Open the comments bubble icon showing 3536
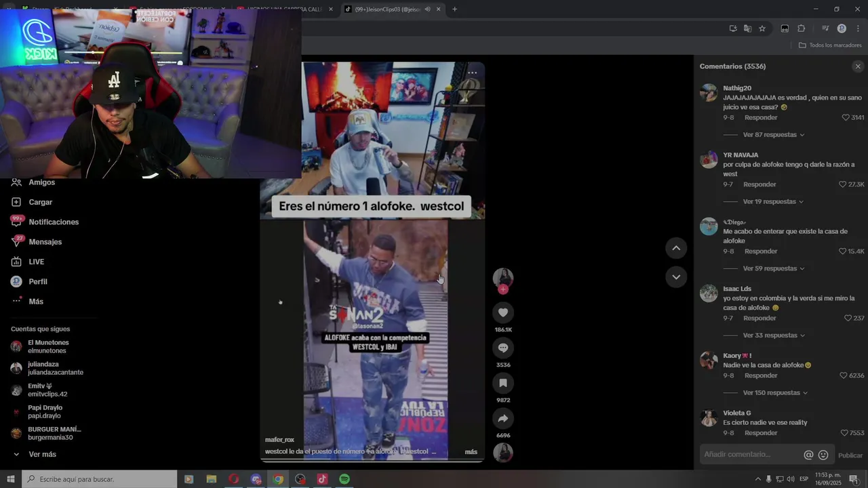 tap(502, 348)
